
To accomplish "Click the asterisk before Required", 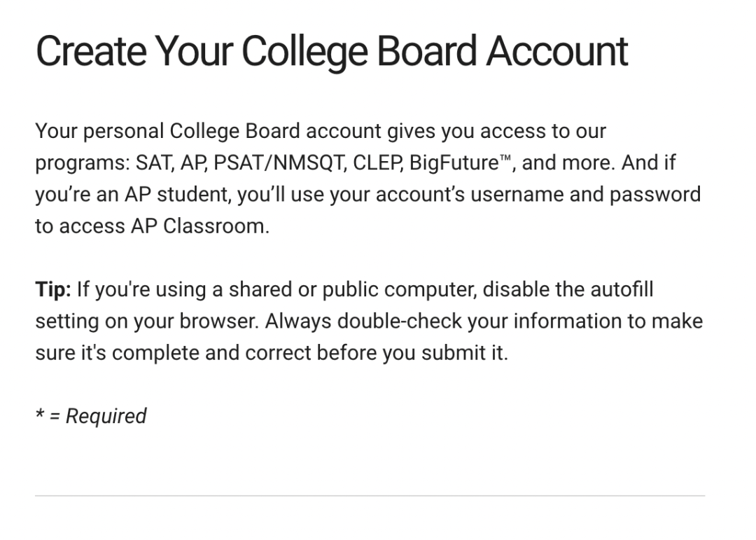I will point(39,413).
